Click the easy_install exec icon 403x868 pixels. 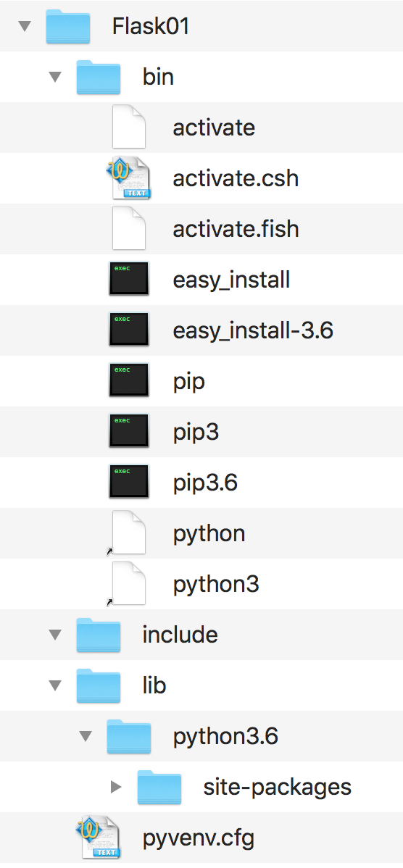(x=129, y=279)
